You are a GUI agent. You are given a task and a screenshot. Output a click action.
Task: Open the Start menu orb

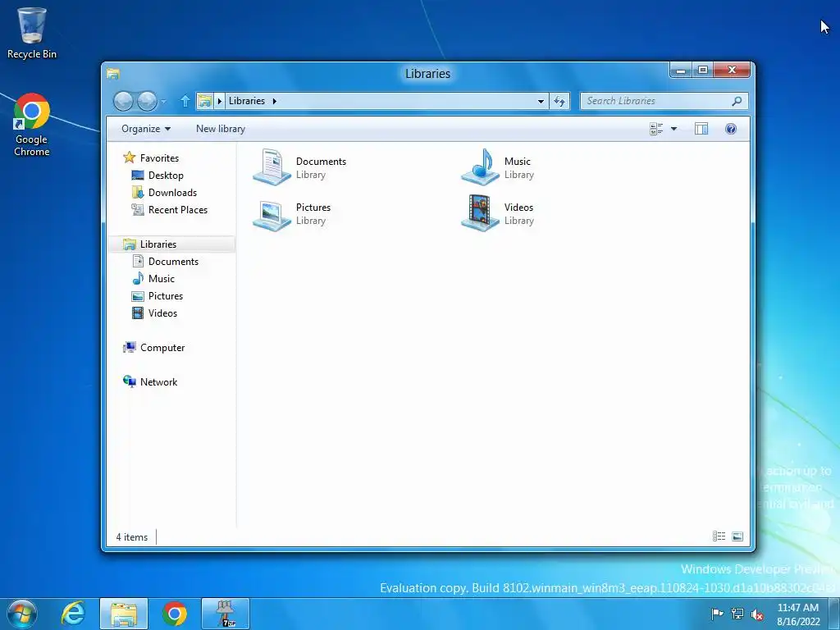(22, 614)
